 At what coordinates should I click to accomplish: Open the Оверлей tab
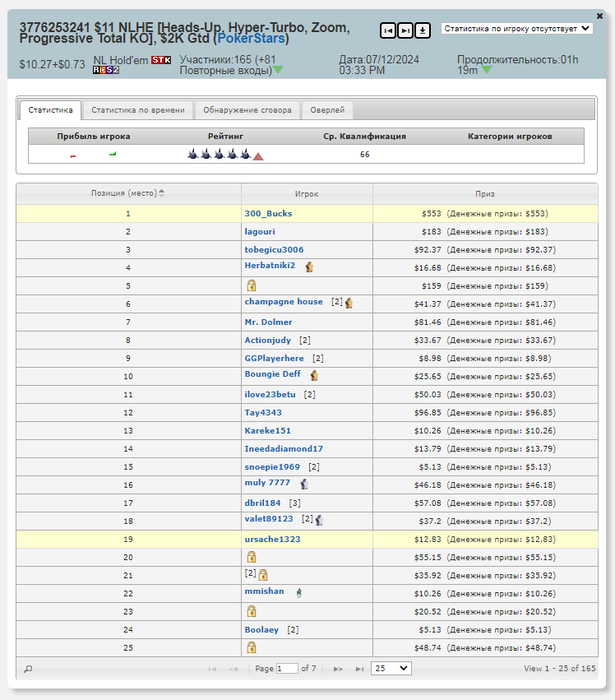(x=327, y=110)
